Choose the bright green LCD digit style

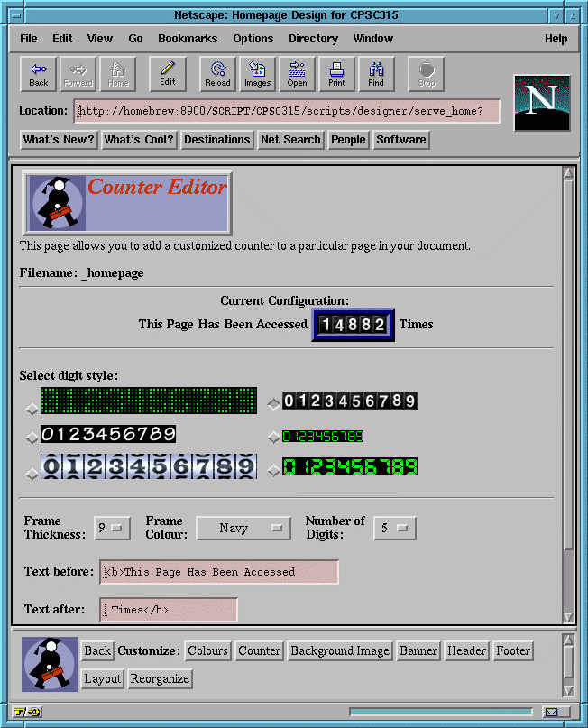[274, 467]
